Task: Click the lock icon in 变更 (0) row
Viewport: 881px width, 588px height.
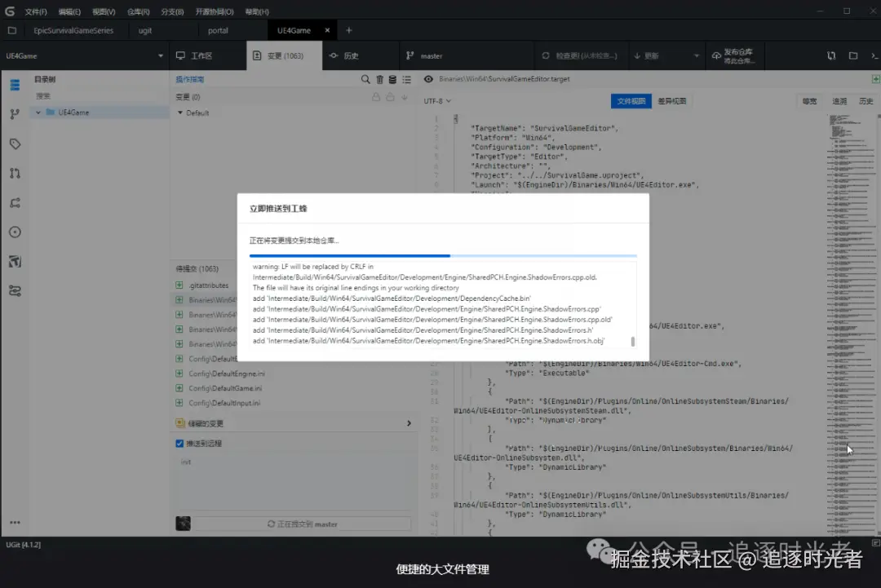Action: 376,96
